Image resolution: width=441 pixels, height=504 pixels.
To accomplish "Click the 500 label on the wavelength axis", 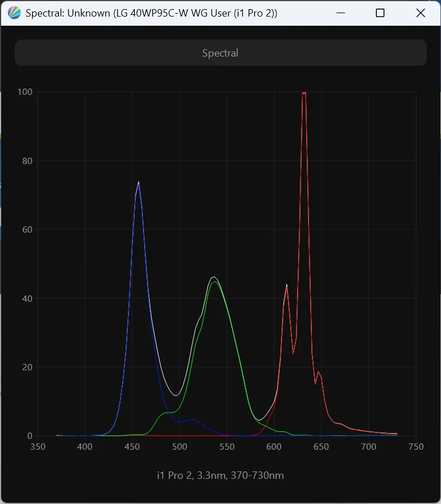I will click(179, 447).
